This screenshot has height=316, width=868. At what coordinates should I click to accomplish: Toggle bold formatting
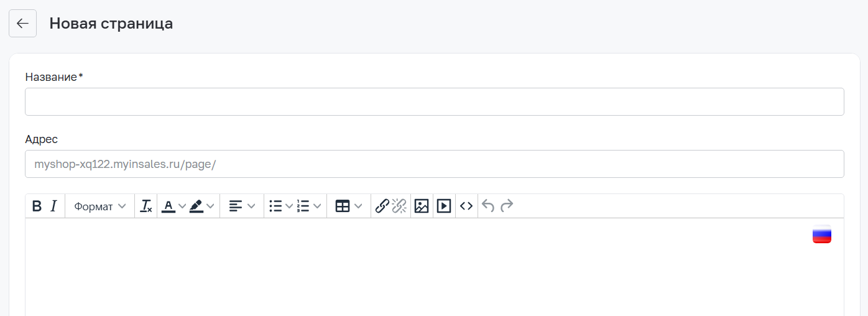click(37, 206)
